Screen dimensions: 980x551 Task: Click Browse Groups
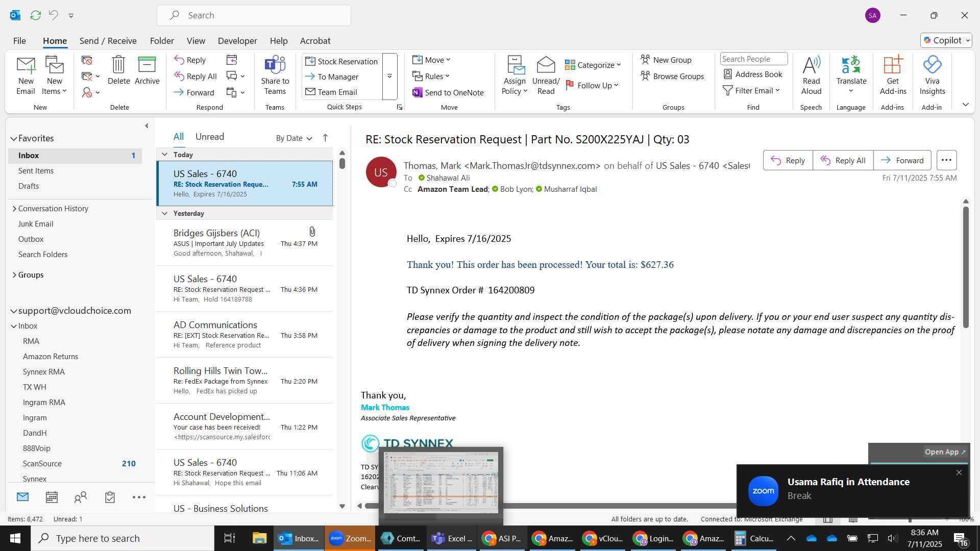pyautogui.click(x=672, y=77)
